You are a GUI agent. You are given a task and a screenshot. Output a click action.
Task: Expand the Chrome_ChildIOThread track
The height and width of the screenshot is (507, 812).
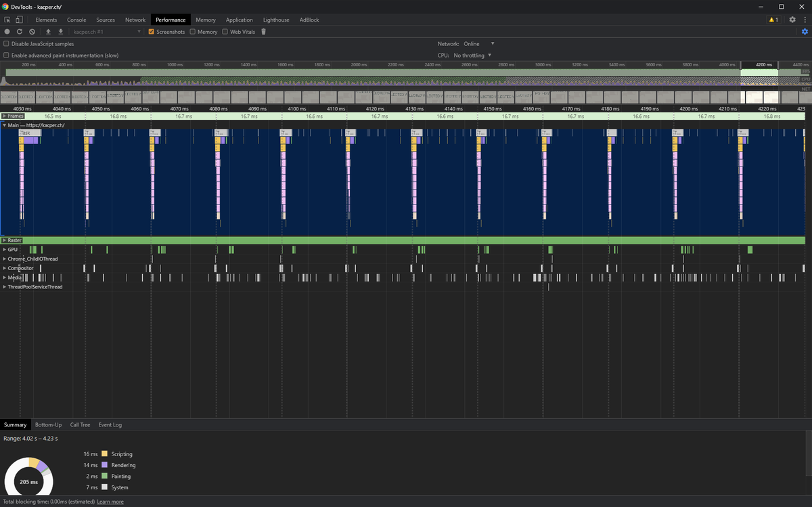[x=4, y=259]
